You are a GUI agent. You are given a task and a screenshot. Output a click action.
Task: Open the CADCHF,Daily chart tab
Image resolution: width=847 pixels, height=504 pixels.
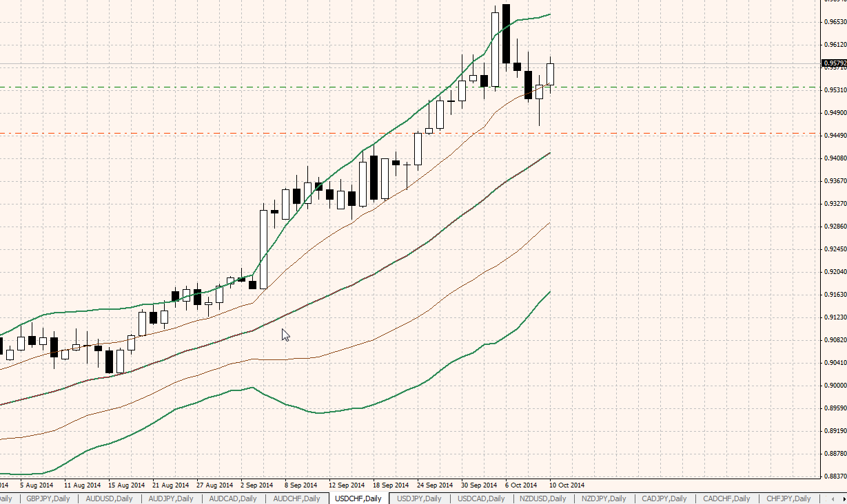point(726,498)
